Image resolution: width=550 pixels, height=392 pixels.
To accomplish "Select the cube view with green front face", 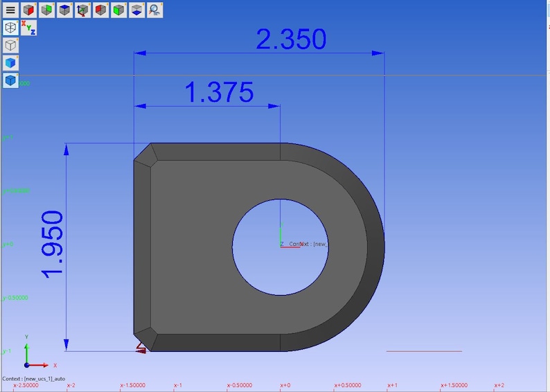I will (118, 10).
